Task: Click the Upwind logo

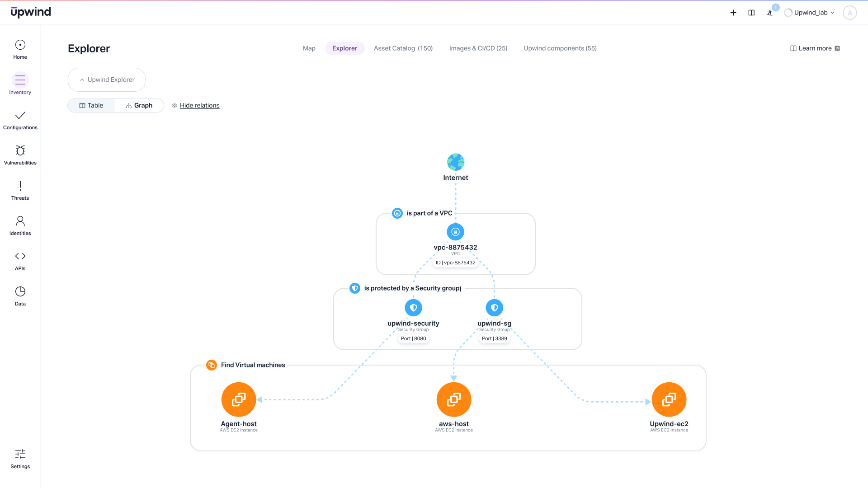Action: pos(31,12)
